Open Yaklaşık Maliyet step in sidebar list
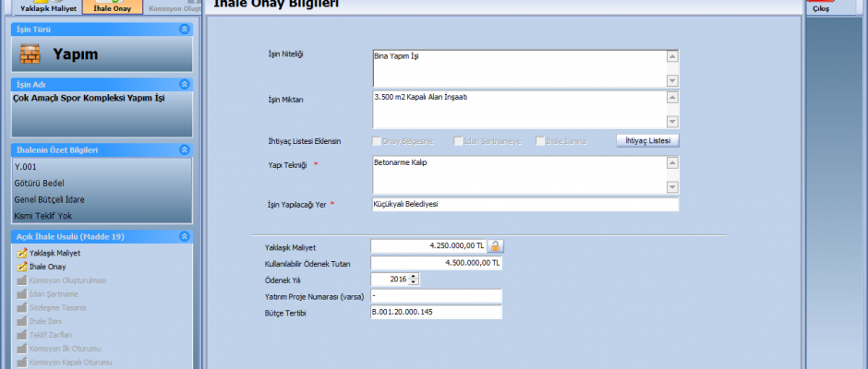 pyautogui.click(x=55, y=252)
